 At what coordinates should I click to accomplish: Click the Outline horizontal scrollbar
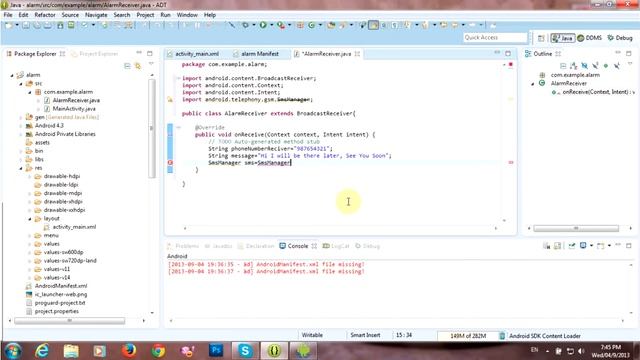(x=576, y=228)
